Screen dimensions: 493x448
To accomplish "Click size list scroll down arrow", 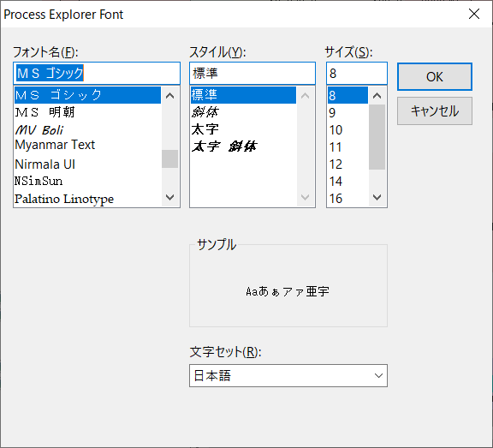I will coord(377,198).
